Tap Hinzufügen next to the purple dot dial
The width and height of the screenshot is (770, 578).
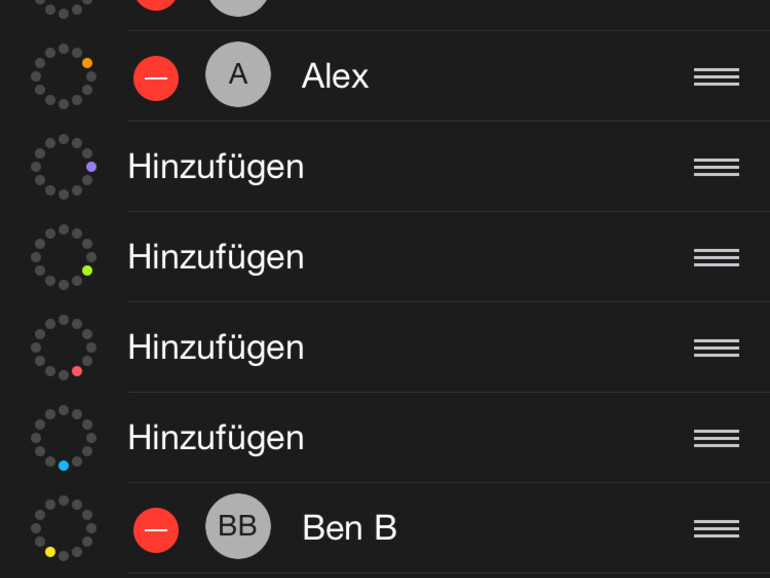point(216,167)
